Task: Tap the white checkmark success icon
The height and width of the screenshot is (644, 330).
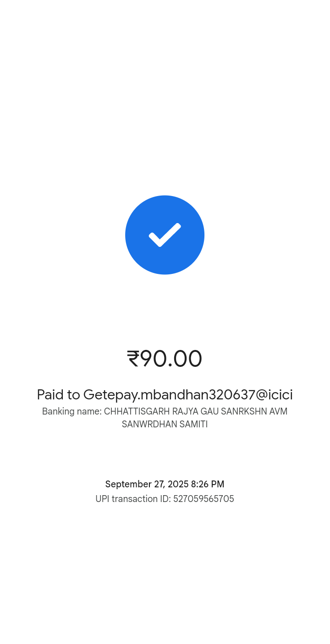Action: (165, 235)
